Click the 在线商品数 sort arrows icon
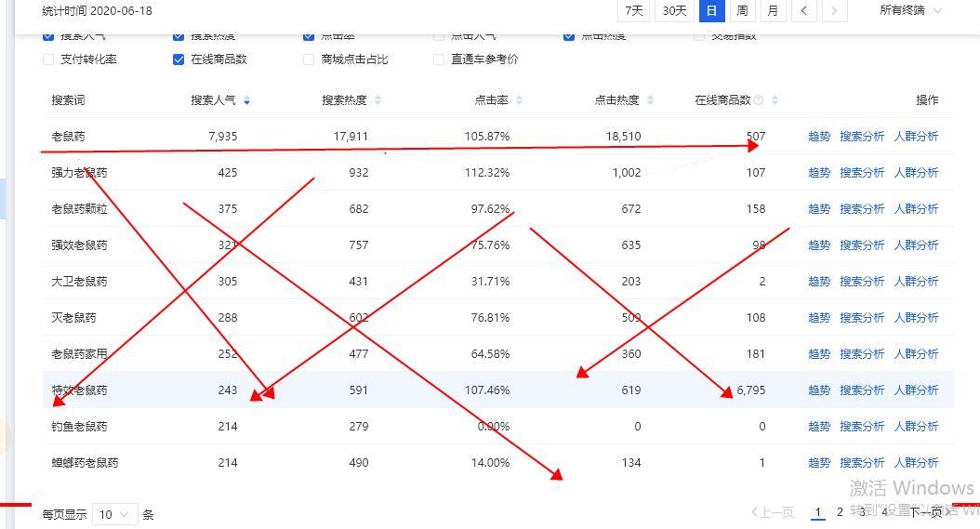Screen dimensions: 980x529 click(775, 100)
